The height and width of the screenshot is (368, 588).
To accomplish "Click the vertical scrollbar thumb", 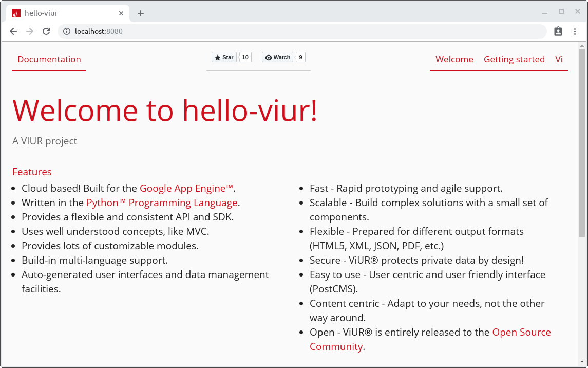I will pyautogui.click(x=582, y=142).
